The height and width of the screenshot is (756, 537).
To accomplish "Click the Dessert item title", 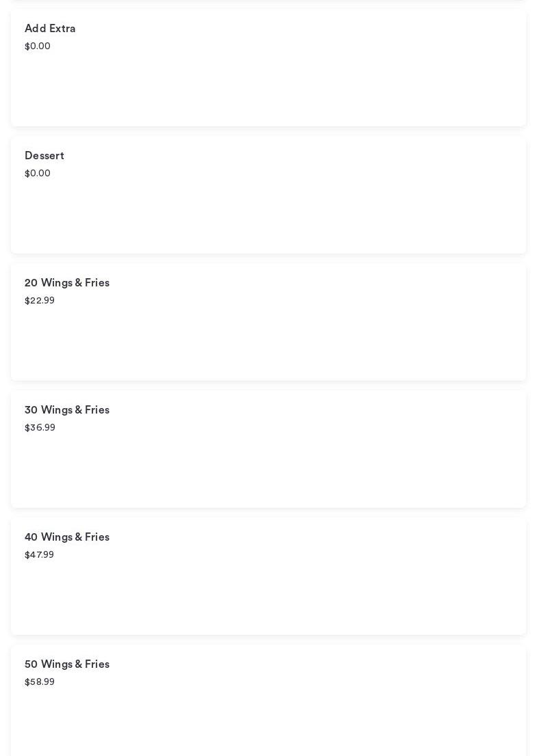I will point(44,156).
